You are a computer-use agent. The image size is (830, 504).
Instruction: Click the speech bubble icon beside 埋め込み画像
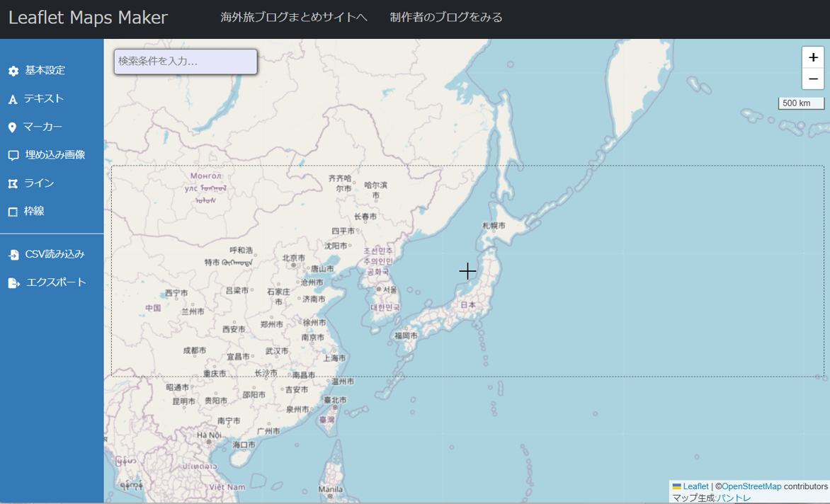point(13,156)
